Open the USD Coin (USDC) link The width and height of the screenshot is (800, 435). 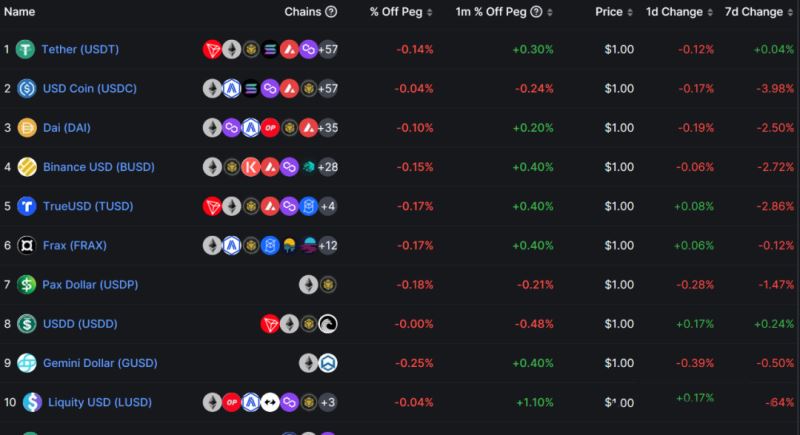coord(90,88)
